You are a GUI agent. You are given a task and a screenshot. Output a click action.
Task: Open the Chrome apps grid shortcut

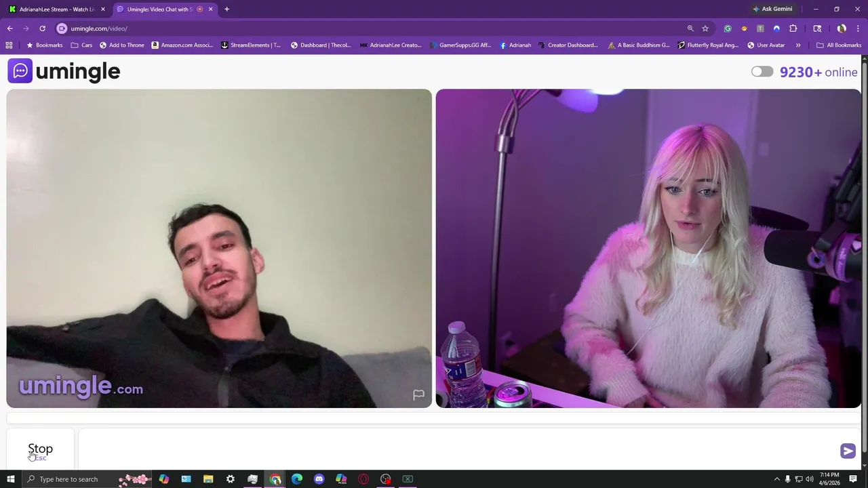[x=9, y=45]
